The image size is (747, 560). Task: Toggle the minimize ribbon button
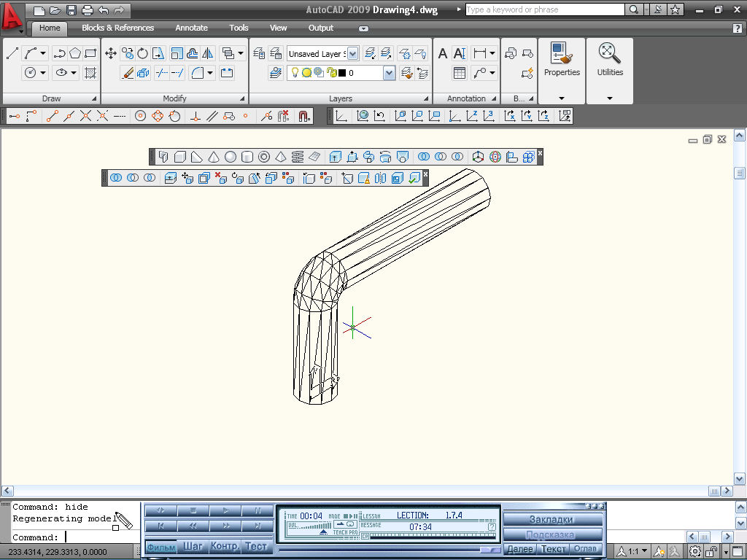(363, 28)
